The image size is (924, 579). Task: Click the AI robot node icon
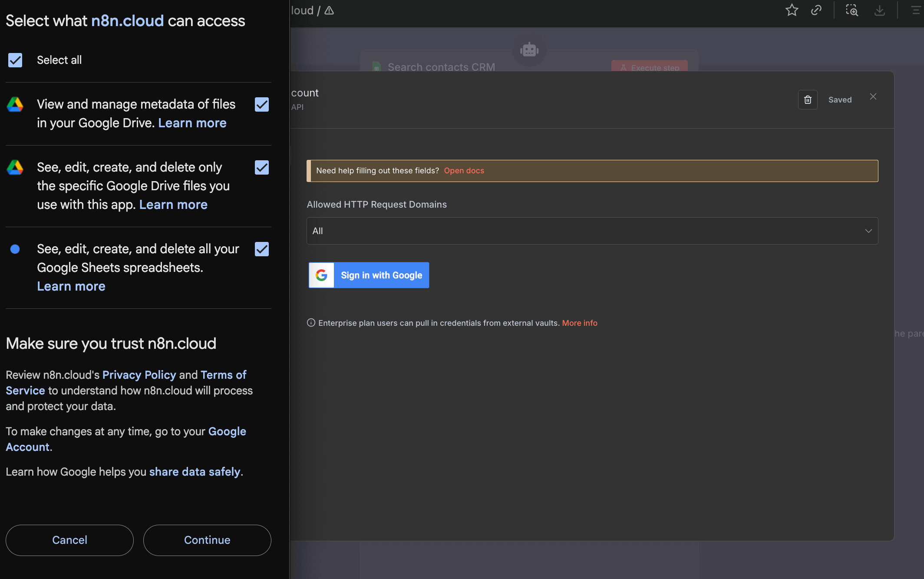(x=529, y=50)
